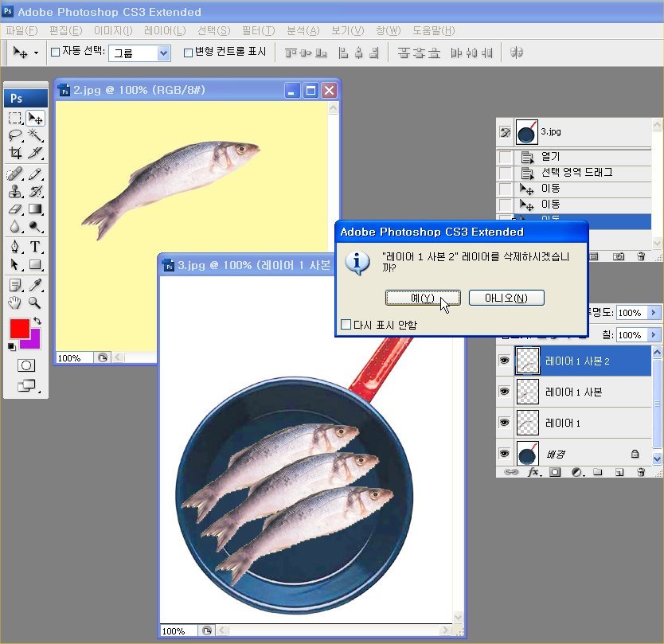The height and width of the screenshot is (644, 664).
Task: Enable the 자동 선택 checkbox
Action: click(55, 53)
